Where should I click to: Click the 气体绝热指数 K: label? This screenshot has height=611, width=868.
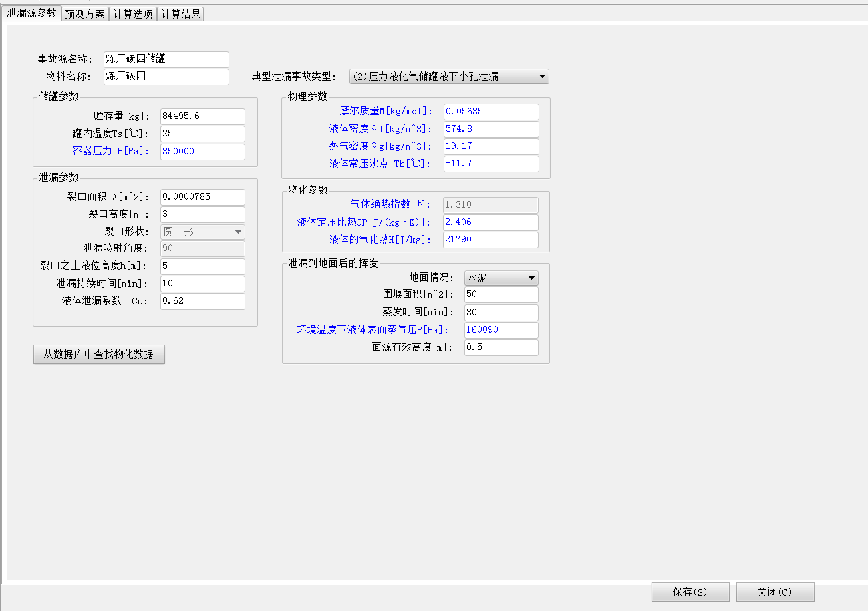tap(391, 204)
